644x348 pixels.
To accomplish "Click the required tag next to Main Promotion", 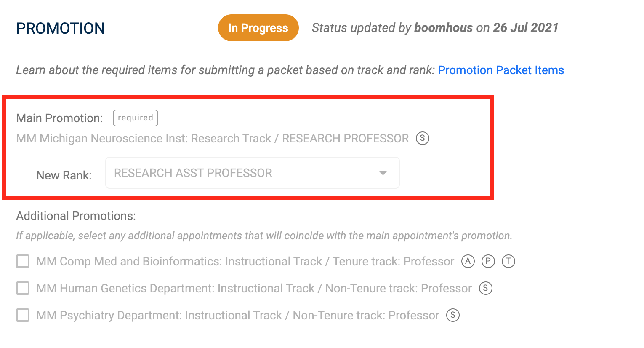I will click(135, 118).
